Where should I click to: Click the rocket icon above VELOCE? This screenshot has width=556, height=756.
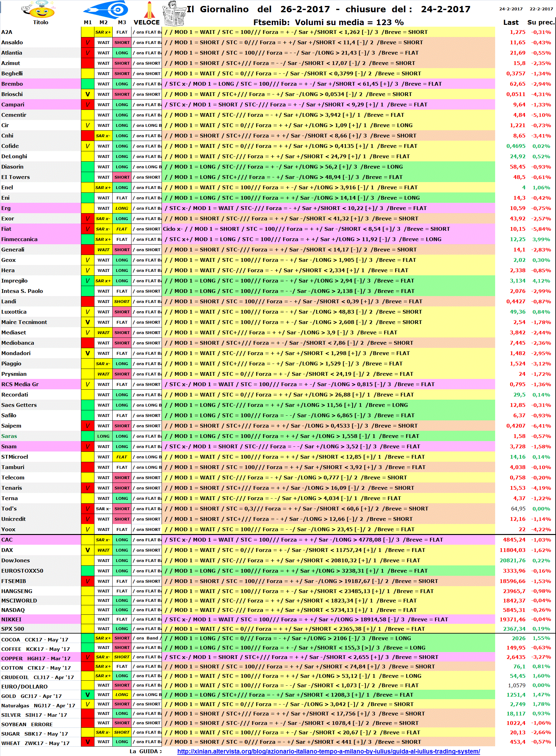pyautogui.click(x=149, y=10)
